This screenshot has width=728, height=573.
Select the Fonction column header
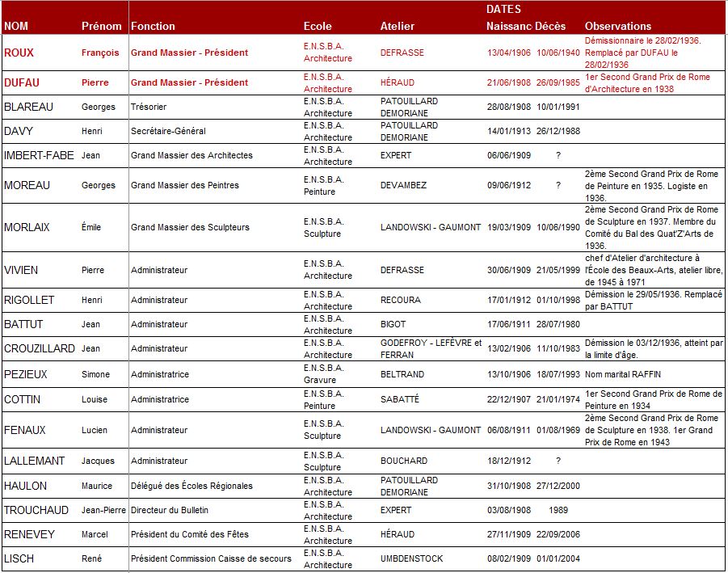coord(153,26)
